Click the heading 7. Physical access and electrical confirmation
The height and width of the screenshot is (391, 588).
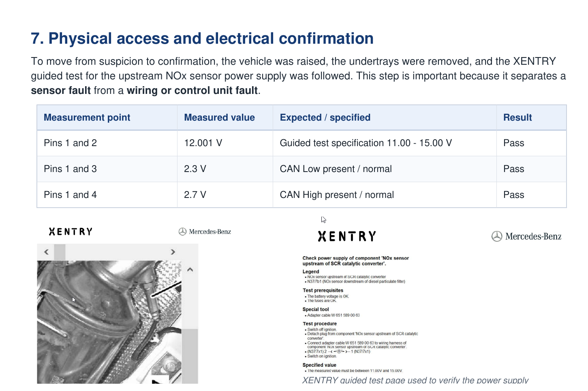click(202, 38)
